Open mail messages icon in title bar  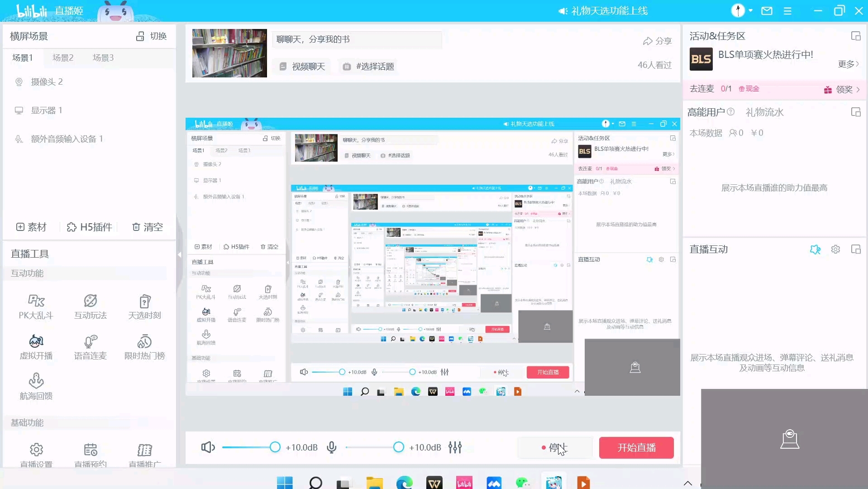click(x=767, y=11)
